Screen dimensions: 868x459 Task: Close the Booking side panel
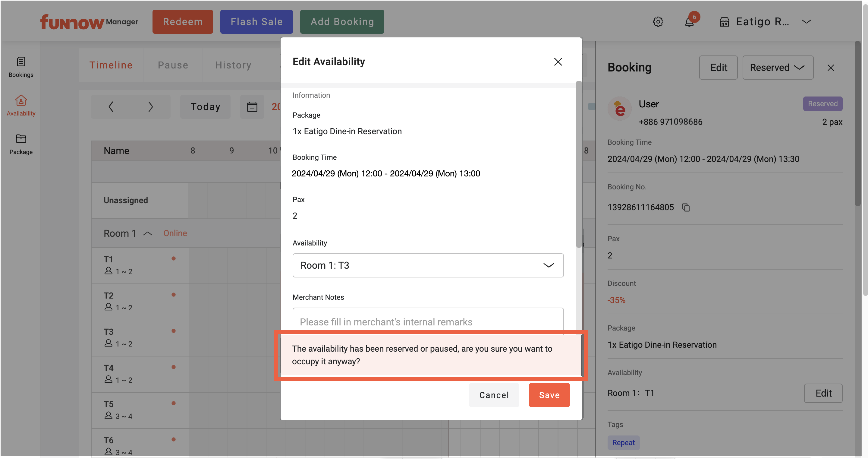831,68
